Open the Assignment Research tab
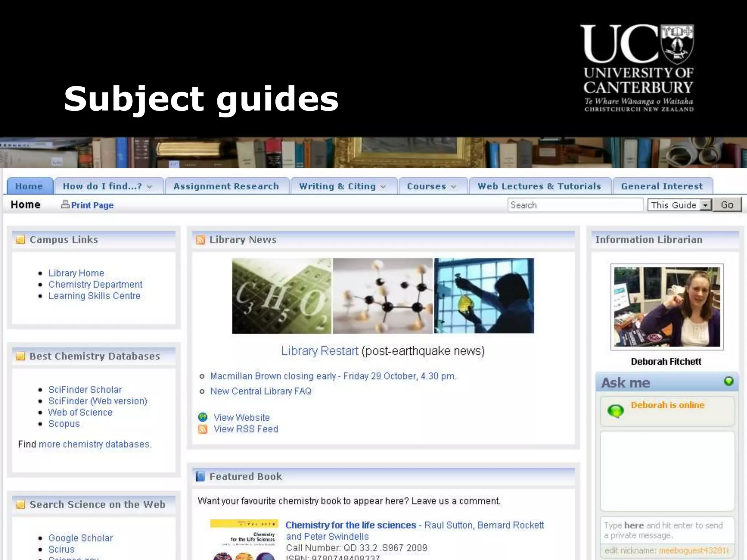 pyautogui.click(x=227, y=186)
